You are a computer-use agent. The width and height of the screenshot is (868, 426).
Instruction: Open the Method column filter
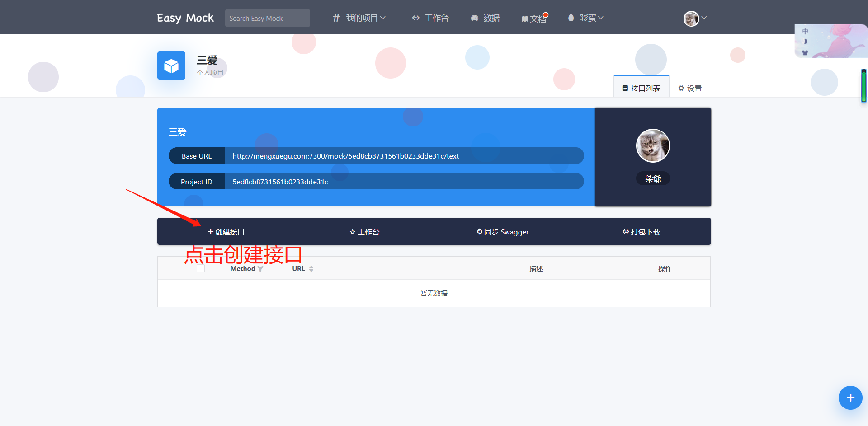[260, 269]
